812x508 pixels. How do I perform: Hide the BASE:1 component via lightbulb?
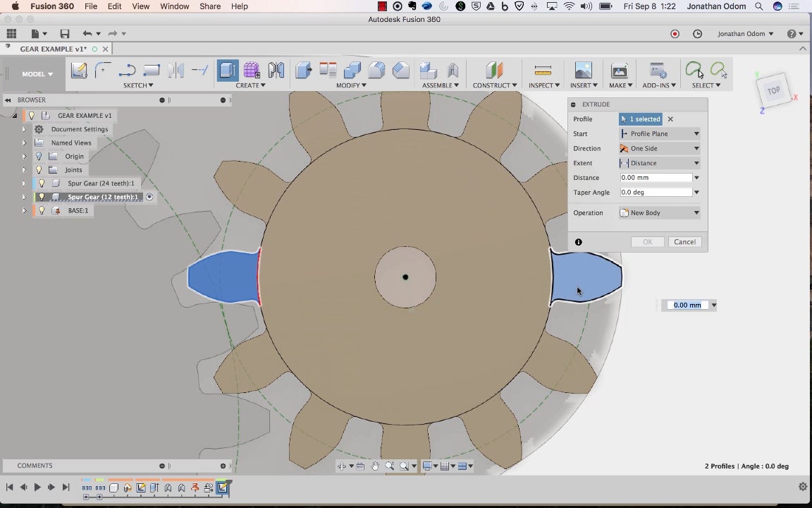coord(42,210)
